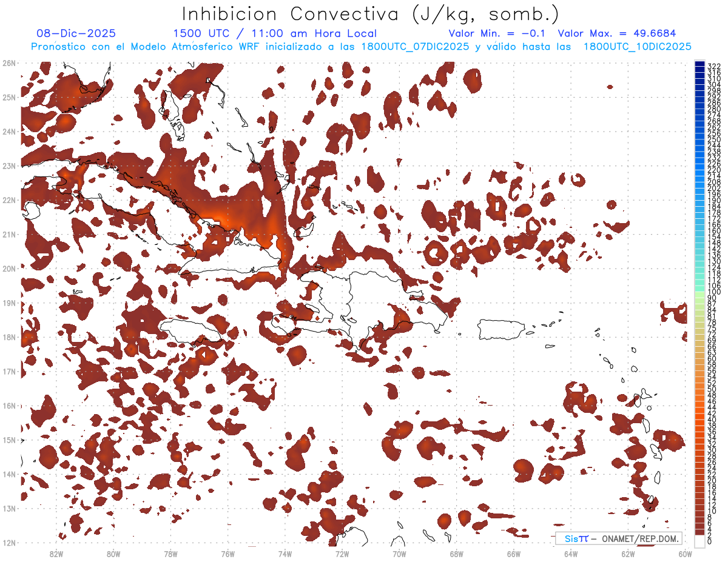
Task: Click the time label '1500 UTC / 11:00 am Hora Local'
Action: pyautogui.click(x=275, y=34)
